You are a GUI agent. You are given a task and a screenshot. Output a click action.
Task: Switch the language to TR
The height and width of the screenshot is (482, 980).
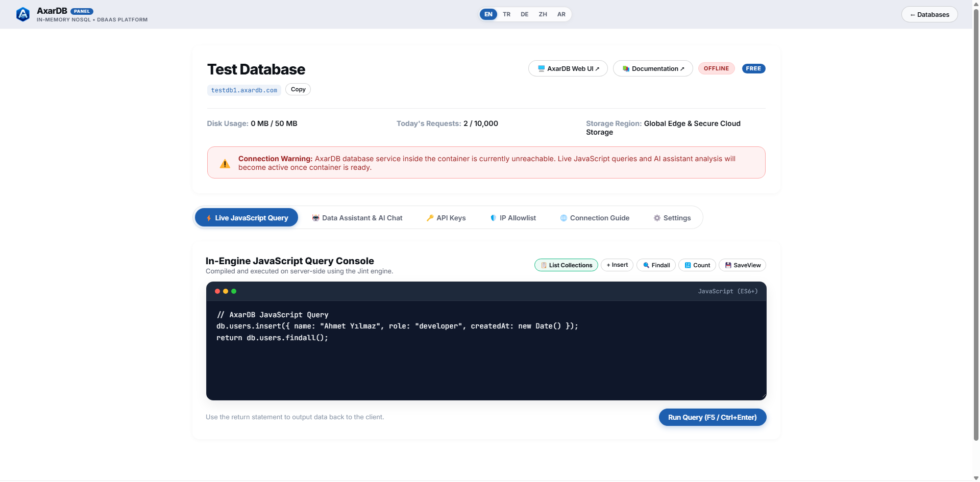point(506,14)
